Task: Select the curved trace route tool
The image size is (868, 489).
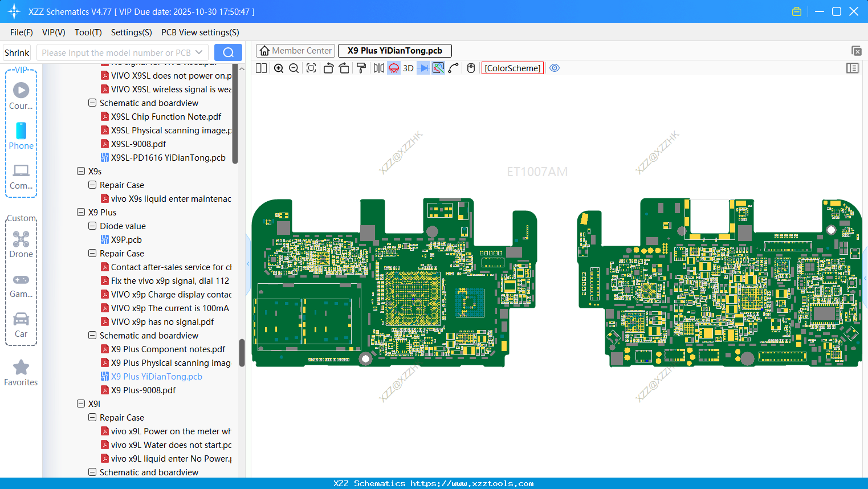Action: tap(454, 68)
